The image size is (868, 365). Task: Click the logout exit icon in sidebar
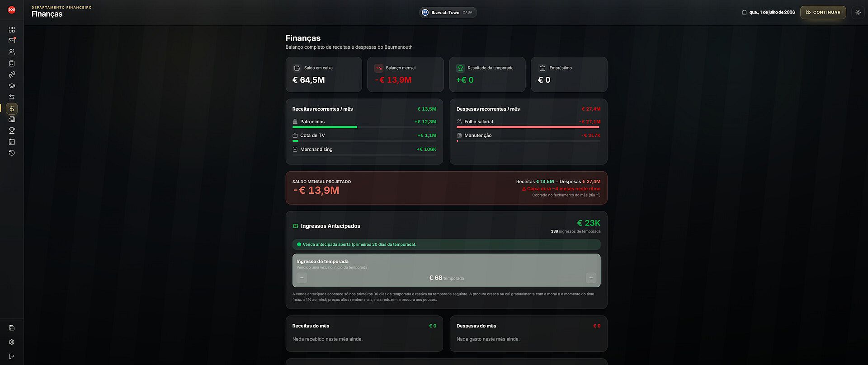[x=12, y=356]
